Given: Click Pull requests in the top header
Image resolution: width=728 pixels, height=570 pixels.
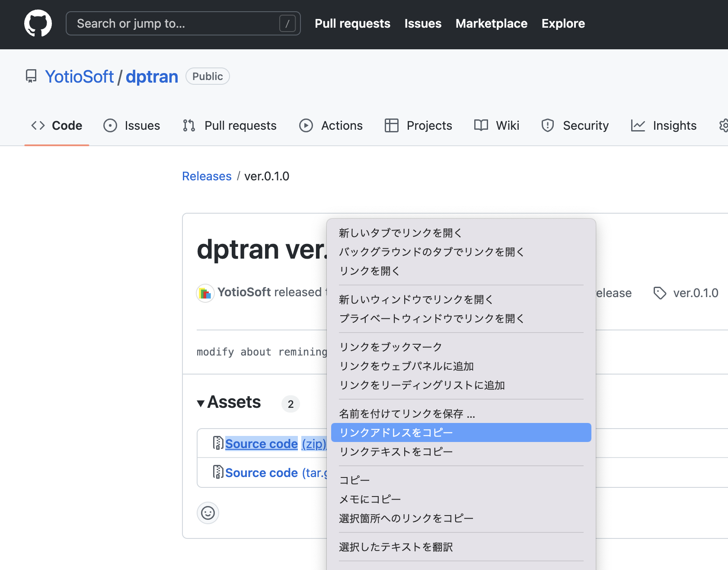Looking at the screenshot, I should click(x=353, y=23).
